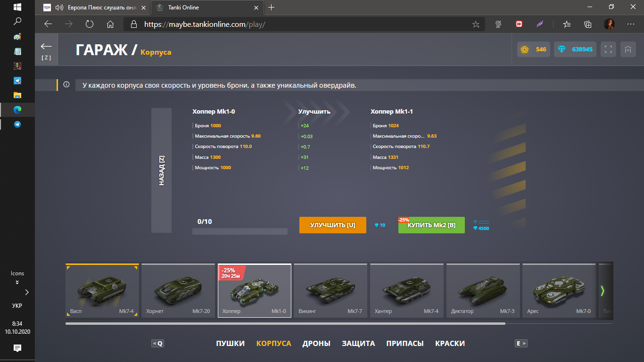Select the Диктатор hull thumbnail

483,290
